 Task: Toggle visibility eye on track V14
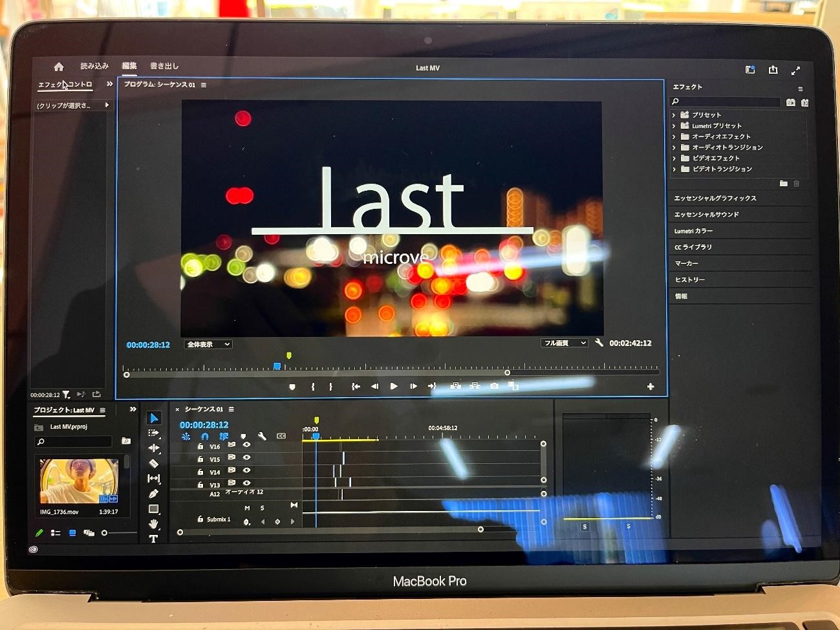246,470
